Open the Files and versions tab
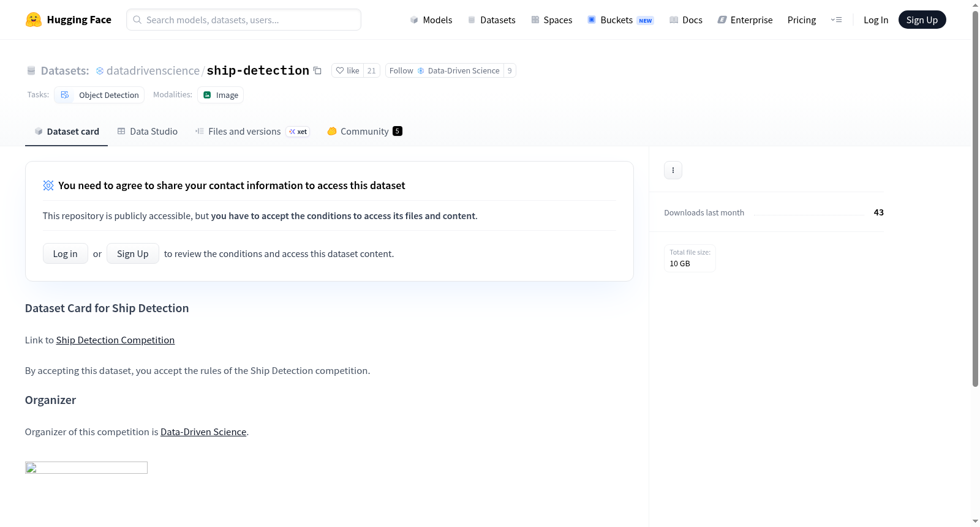This screenshot has height=527, width=980. click(x=252, y=132)
